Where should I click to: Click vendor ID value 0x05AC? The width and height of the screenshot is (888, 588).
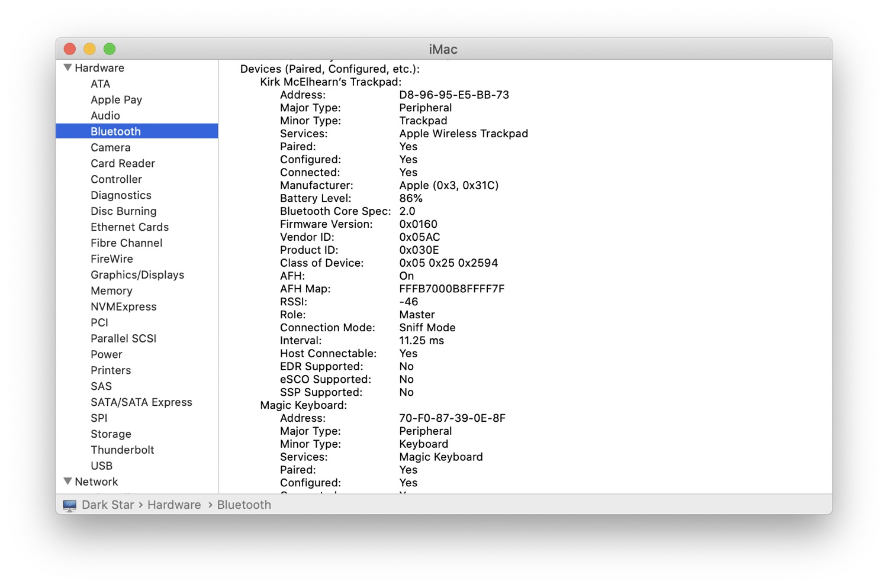[420, 238]
